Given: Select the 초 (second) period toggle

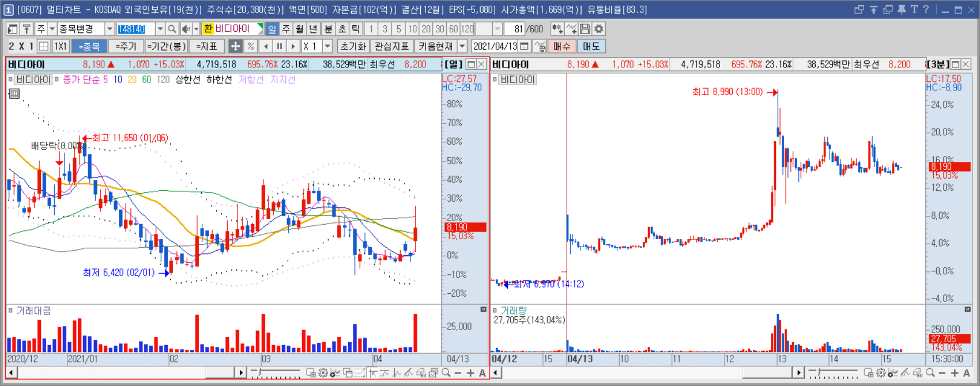Looking at the screenshot, I should coord(342,29).
